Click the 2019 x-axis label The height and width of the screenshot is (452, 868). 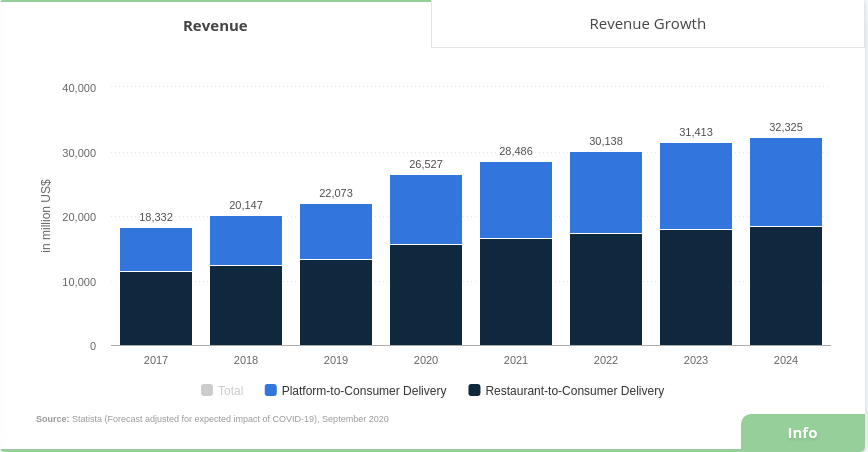pyautogui.click(x=336, y=360)
